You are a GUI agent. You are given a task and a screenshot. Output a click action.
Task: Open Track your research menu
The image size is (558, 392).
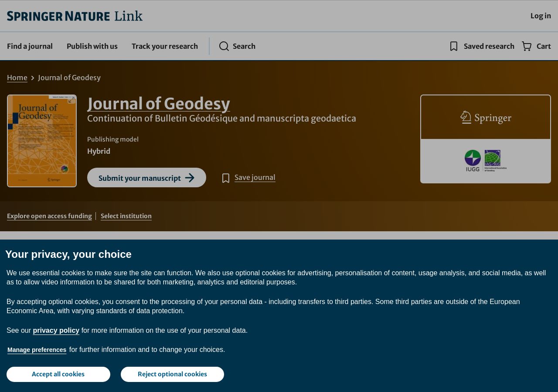pyautogui.click(x=165, y=46)
